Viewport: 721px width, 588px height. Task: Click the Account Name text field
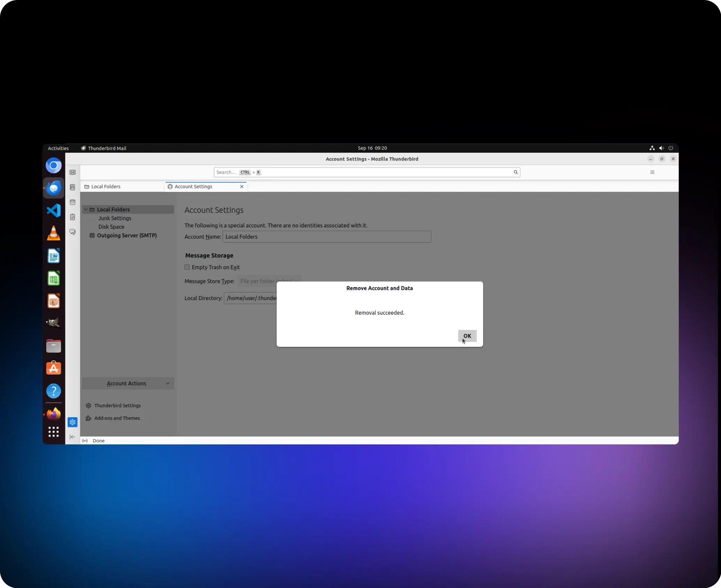point(327,237)
